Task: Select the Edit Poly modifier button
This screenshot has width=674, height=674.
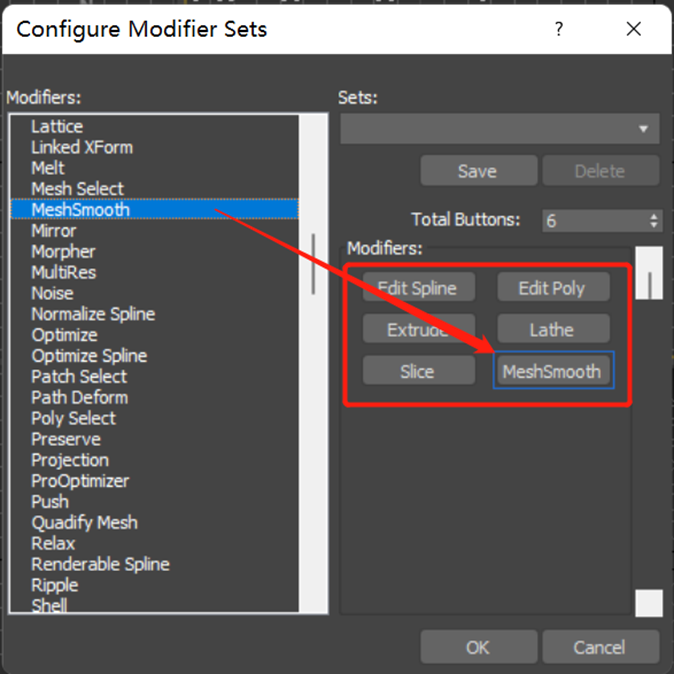Action: tap(551, 288)
